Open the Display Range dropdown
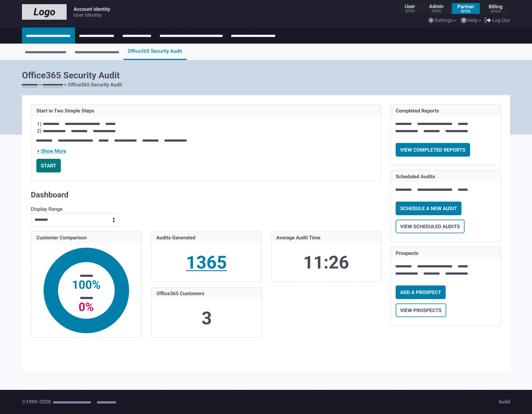532x414 pixels. (x=75, y=220)
